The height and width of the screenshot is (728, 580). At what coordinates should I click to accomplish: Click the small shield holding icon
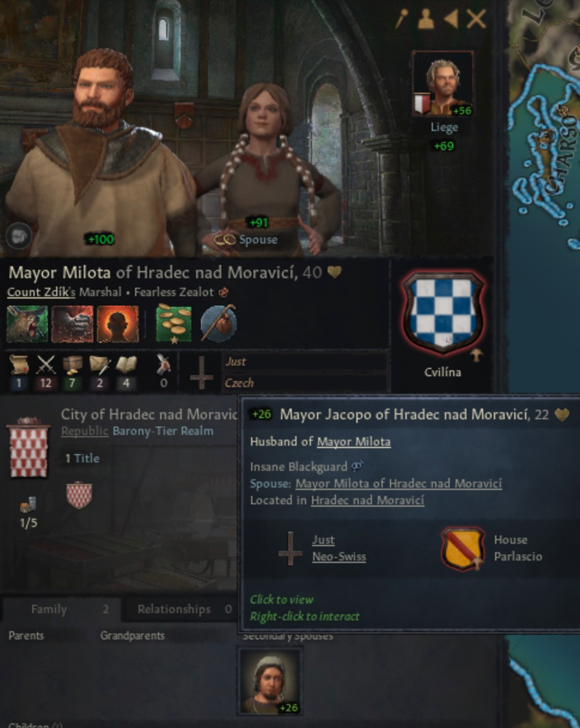[x=79, y=495]
